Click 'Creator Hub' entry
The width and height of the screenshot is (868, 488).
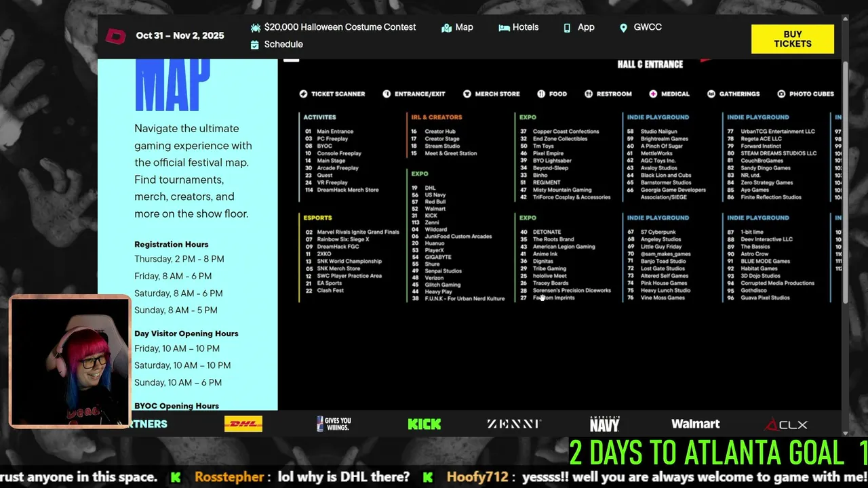pyautogui.click(x=433, y=131)
